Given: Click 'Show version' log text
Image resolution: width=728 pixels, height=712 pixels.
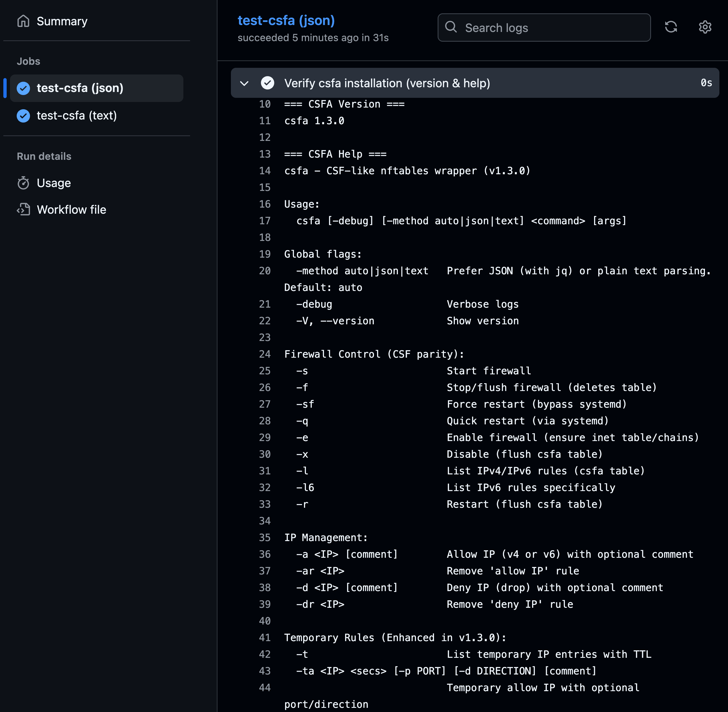Looking at the screenshot, I should pos(483,321).
